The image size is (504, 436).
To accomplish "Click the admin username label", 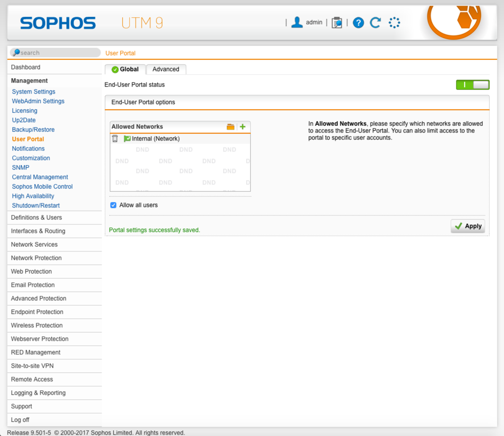I will [314, 22].
